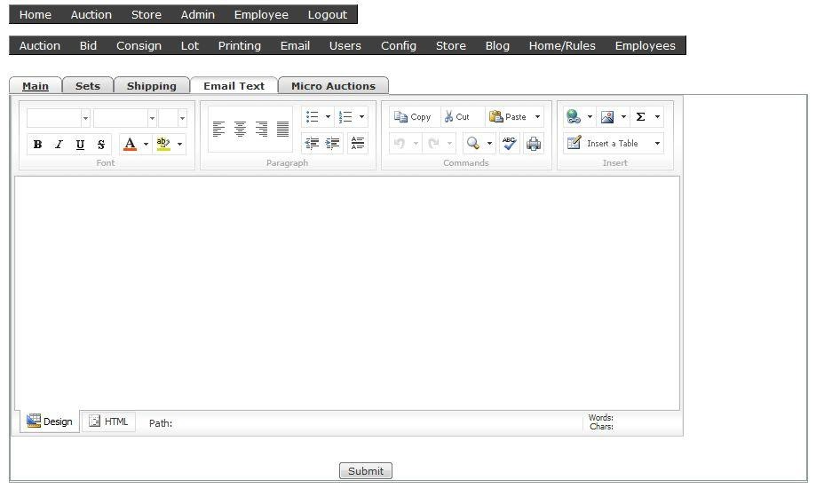Click Logout in the top menu
Image resolution: width=824 pixels, height=504 pixels.
click(328, 15)
